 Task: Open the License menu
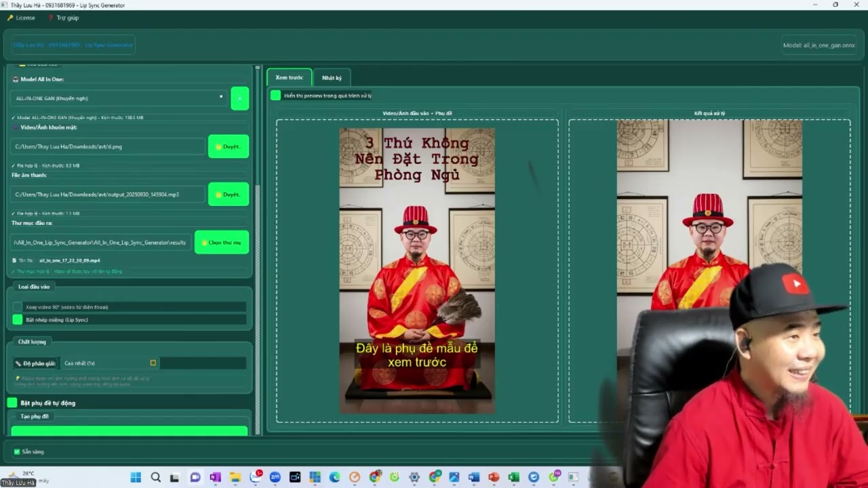pyautogui.click(x=21, y=18)
